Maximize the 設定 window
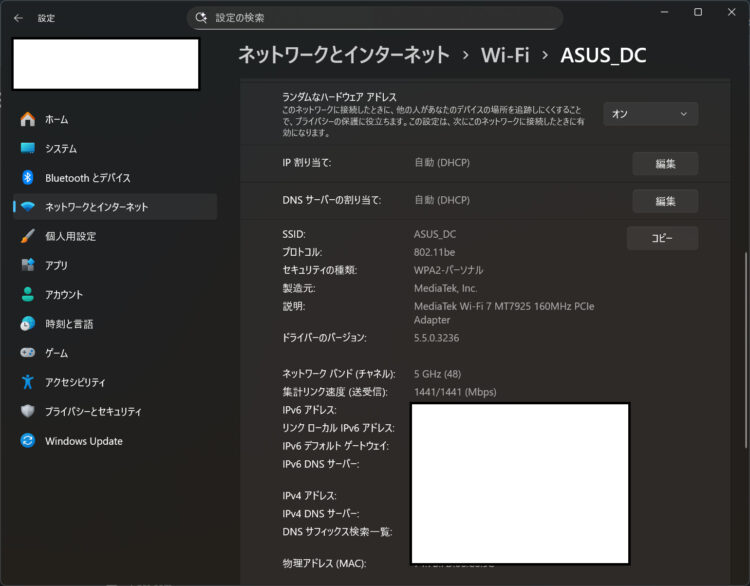This screenshot has width=750, height=586. pyautogui.click(x=698, y=12)
